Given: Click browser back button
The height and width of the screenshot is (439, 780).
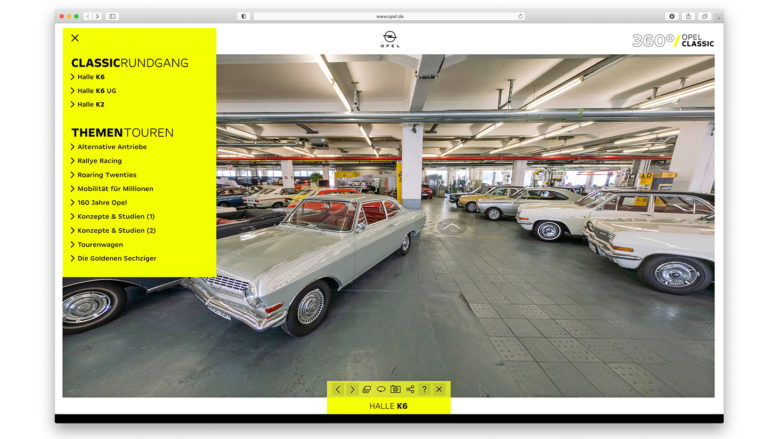Looking at the screenshot, I should tap(88, 16).
